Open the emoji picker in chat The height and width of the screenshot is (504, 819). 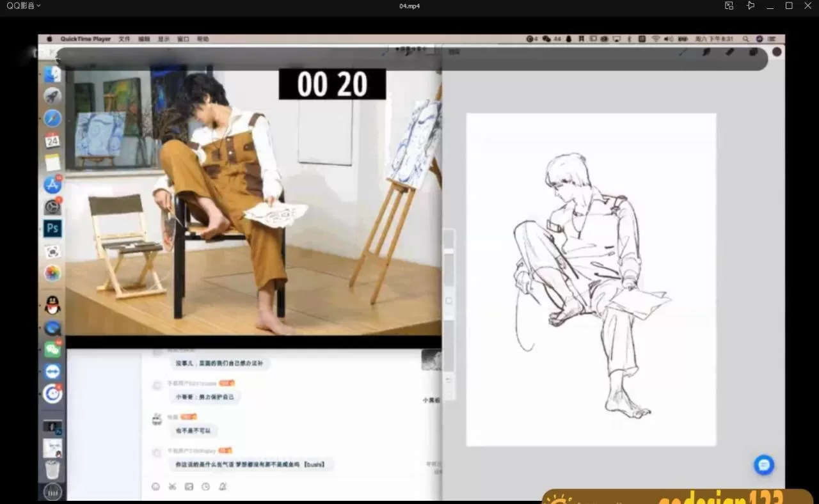pyautogui.click(x=155, y=487)
